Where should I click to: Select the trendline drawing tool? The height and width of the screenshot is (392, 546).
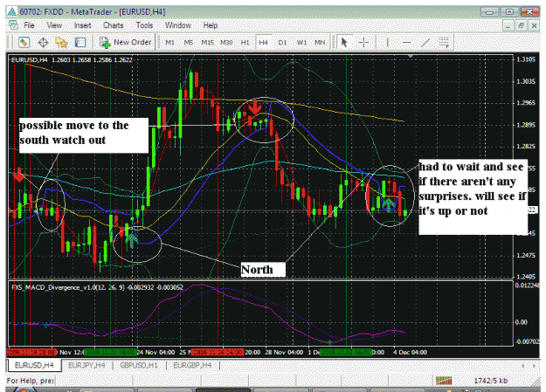425,43
